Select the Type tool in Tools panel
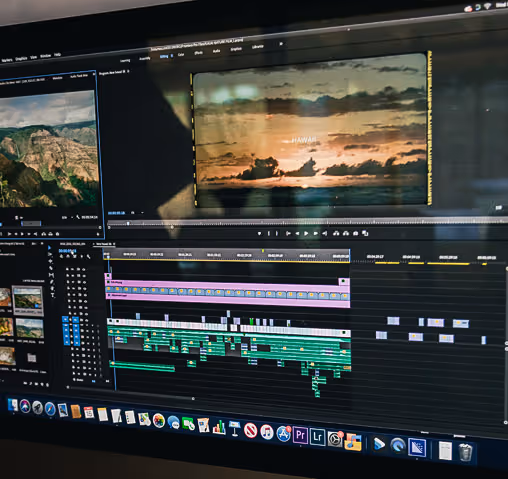 (x=53, y=295)
